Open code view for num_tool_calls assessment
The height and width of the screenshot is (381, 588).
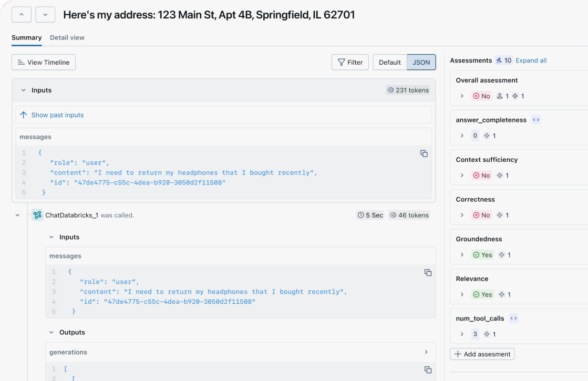coord(513,318)
